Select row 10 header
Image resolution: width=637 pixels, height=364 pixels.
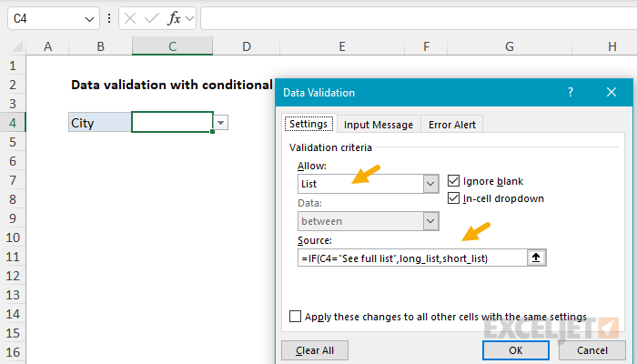[13, 238]
